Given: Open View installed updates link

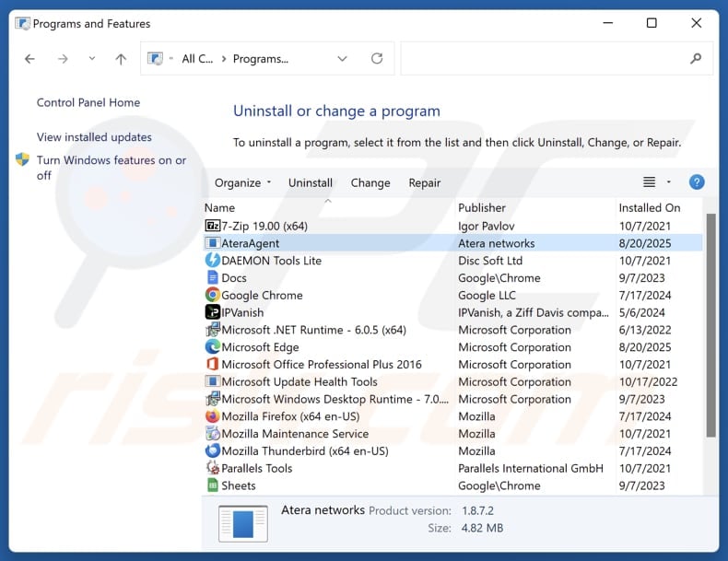Looking at the screenshot, I should [94, 137].
